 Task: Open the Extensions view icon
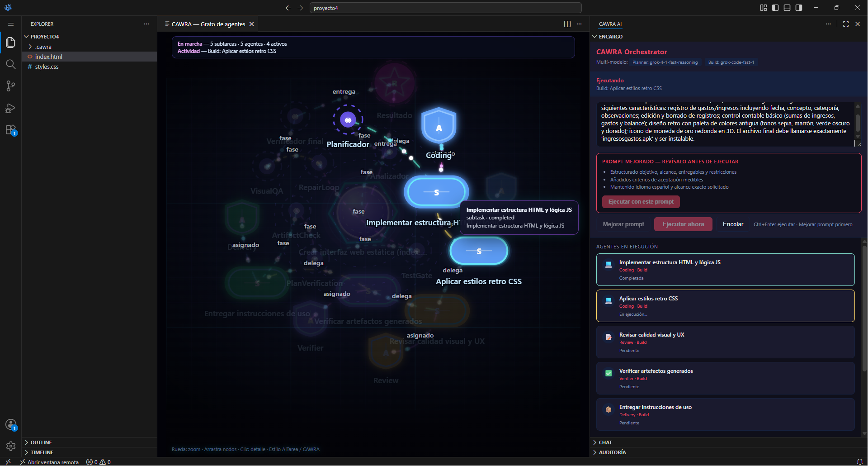coord(10,130)
